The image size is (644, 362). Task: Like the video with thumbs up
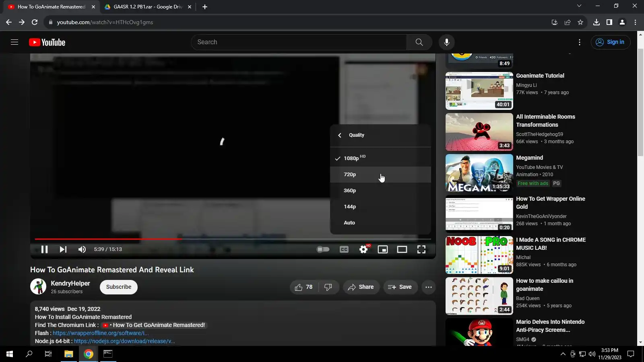[x=304, y=287]
